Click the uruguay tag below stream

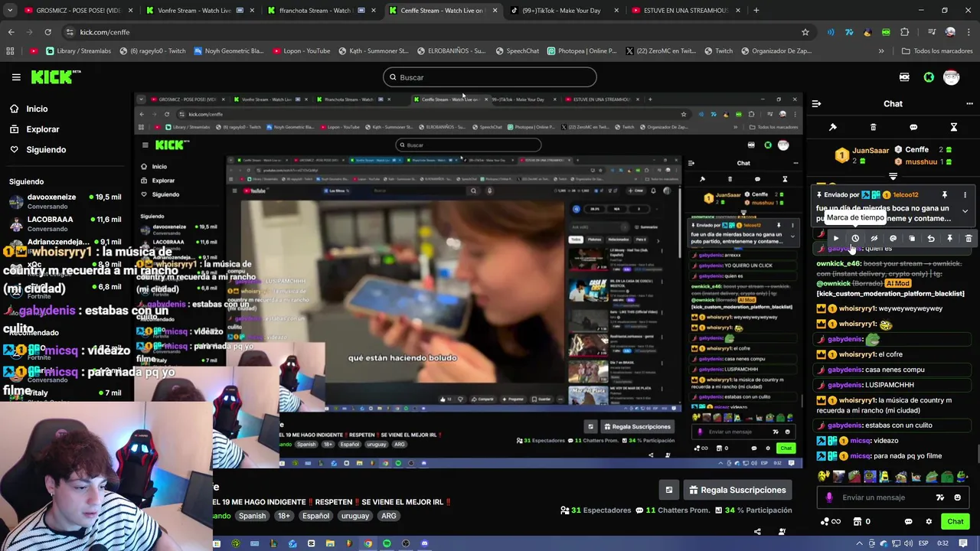tap(354, 516)
